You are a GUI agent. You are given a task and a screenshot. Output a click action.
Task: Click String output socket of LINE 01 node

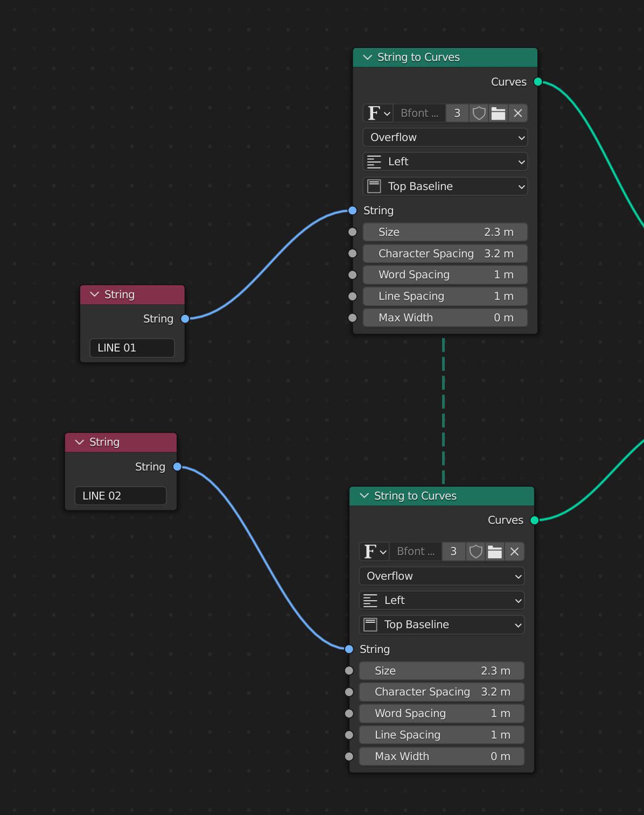click(x=185, y=319)
